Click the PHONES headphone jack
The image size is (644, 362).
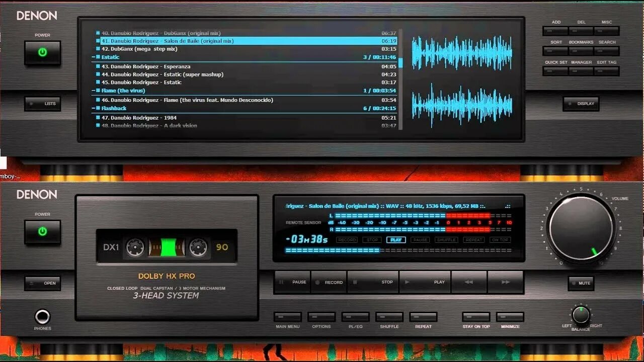pyautogui.click(x=42, y=317)
